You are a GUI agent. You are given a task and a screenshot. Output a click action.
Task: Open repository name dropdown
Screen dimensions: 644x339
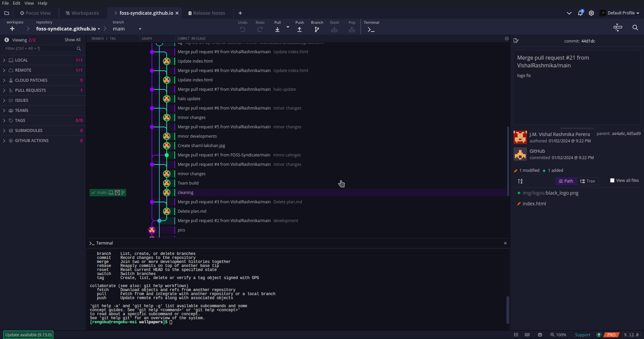(x=68, y=29)
